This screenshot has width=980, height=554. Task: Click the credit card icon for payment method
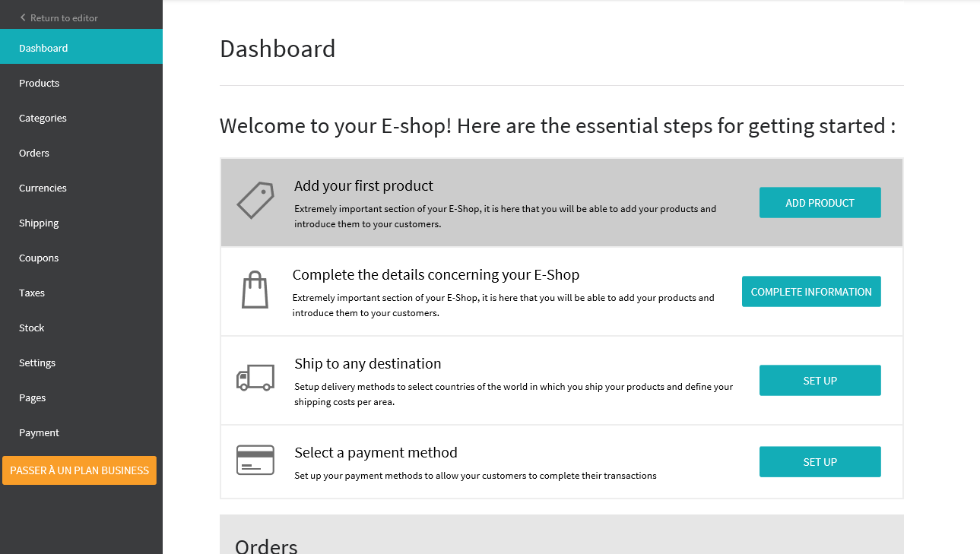coord(255,461)
